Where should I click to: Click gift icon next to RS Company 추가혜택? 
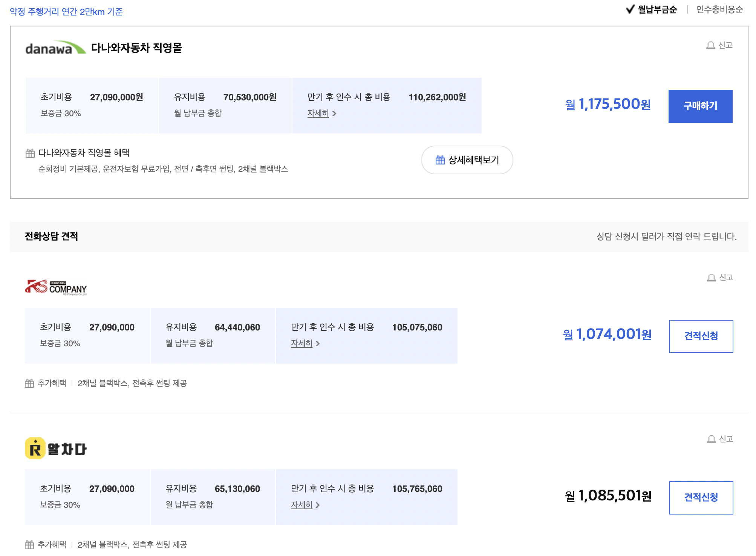(29, 384)
